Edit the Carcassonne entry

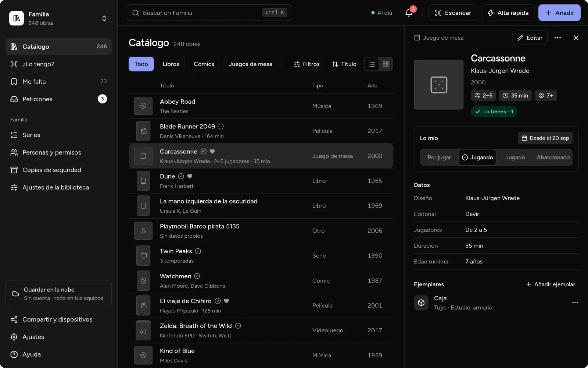[530, 38]
